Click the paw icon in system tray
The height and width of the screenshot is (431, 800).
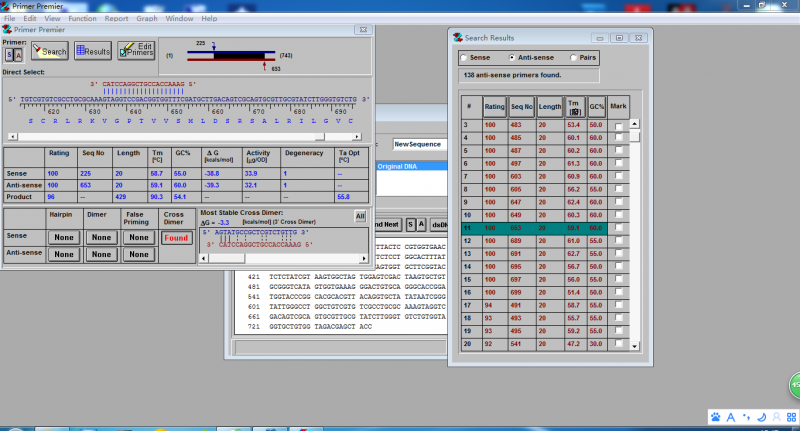click(716, 416)
